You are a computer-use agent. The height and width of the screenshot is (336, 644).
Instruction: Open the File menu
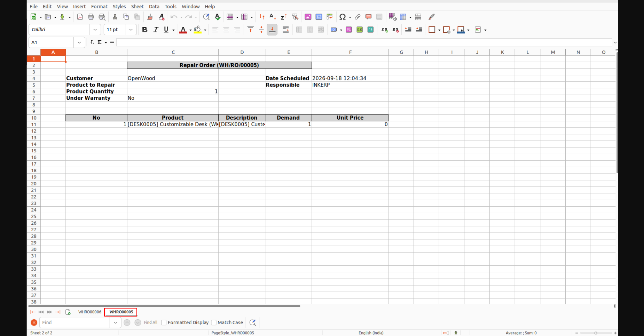(x=33, y=6)
